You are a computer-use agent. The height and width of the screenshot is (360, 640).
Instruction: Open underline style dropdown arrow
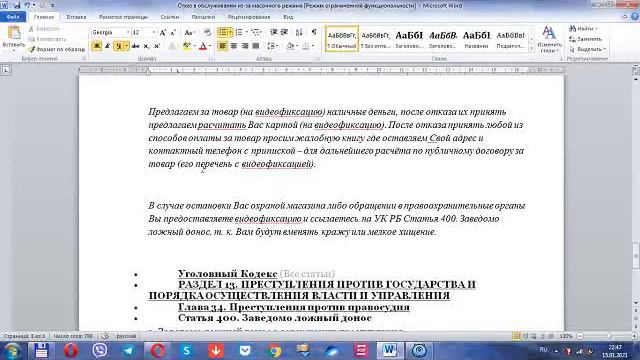click(x=126, y=46)
